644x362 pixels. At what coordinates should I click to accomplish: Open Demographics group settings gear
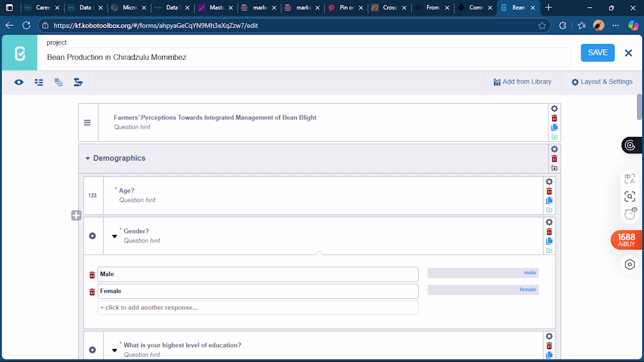point(554,149)
